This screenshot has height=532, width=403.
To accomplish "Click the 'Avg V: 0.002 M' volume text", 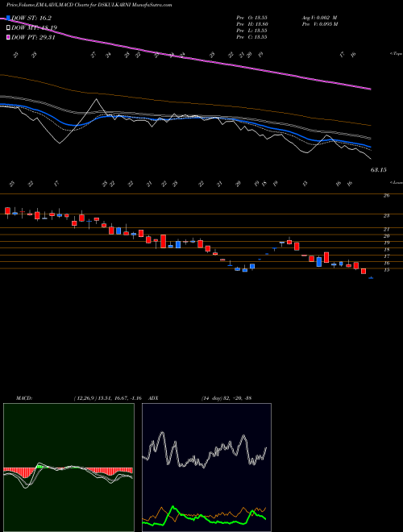I will (x=319, y=18).
